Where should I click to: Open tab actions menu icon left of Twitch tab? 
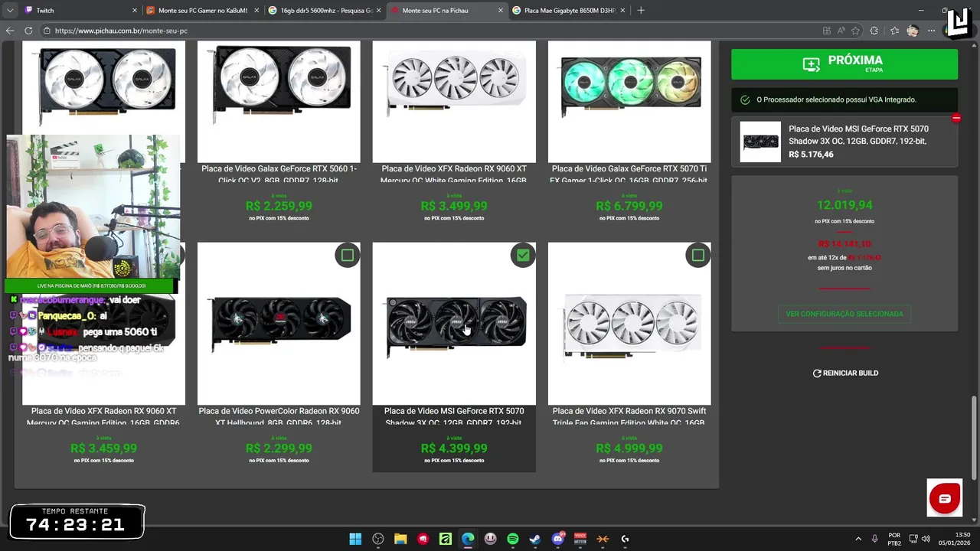pos(10,10)
